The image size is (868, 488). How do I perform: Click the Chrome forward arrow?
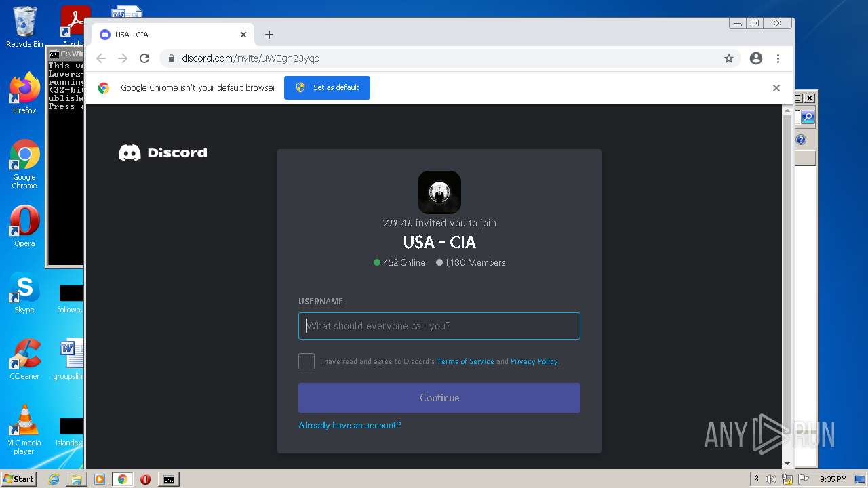click(123, 58)
